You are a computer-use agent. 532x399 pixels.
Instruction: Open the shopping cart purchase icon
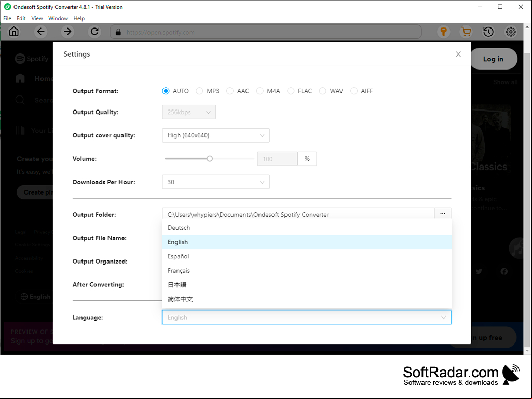[466, 32]
